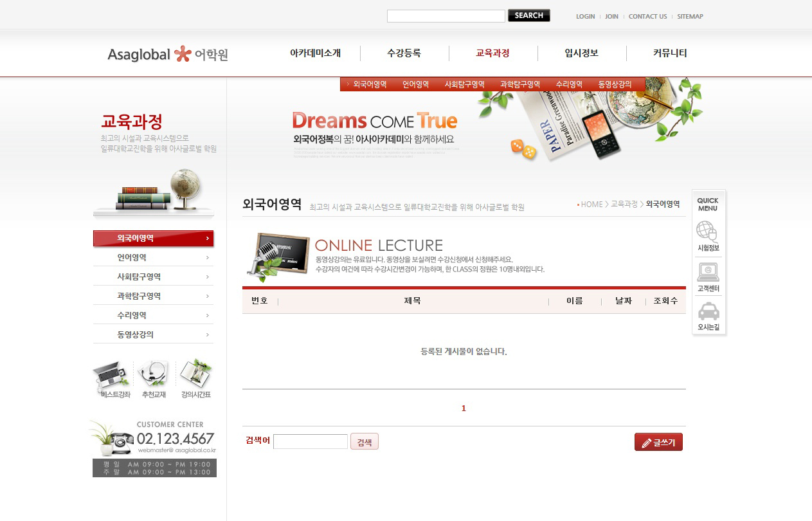Click the Asaglobal 어학원 logo
The image size is (812, 521).
click(168, 55)
